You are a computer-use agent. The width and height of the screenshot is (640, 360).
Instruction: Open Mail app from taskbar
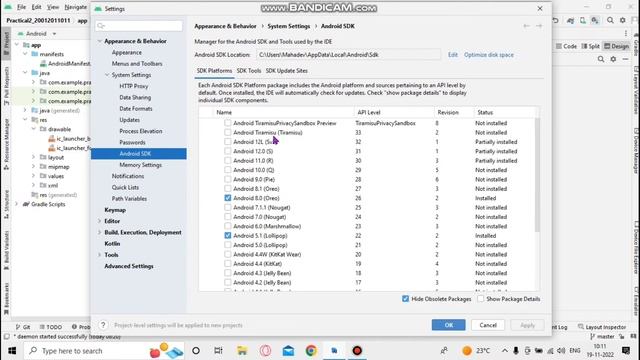coord(288,351)
